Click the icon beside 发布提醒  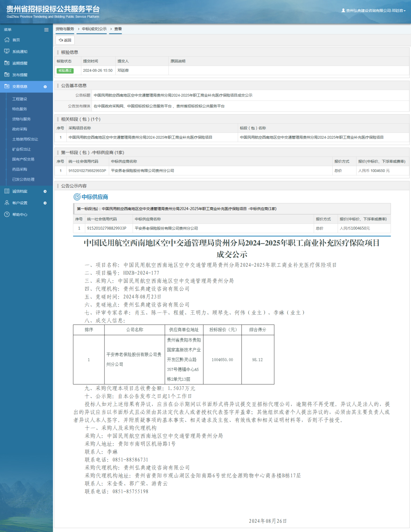(x=7, y=75)
